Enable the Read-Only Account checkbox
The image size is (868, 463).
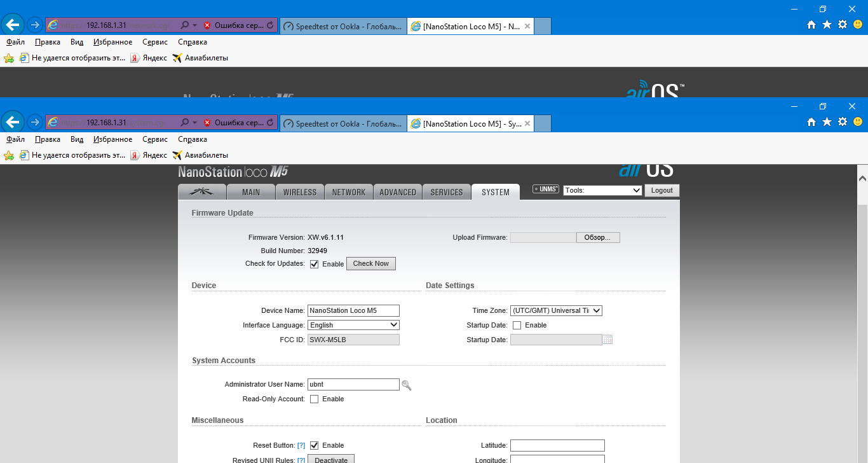314,399
